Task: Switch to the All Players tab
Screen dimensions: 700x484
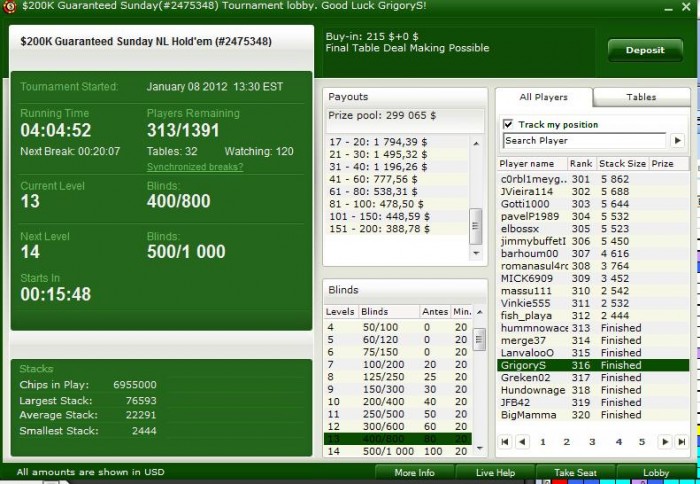Action: point(543,97)
